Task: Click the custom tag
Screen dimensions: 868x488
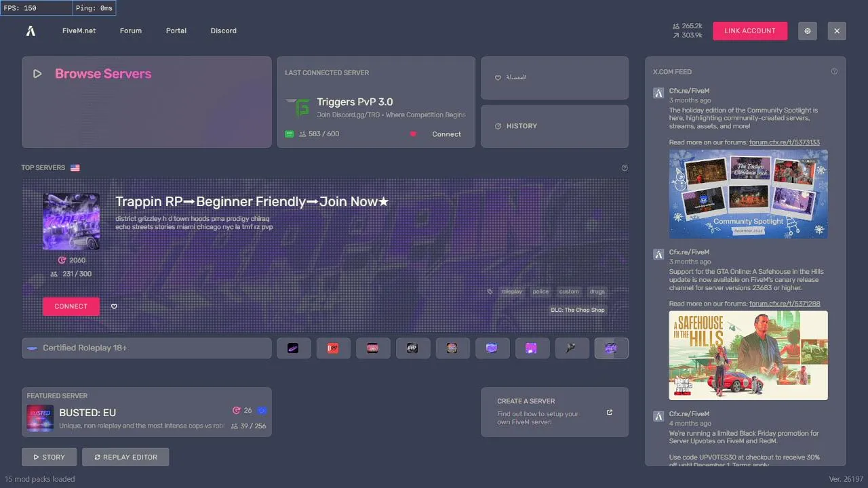Action: point(569,291)
